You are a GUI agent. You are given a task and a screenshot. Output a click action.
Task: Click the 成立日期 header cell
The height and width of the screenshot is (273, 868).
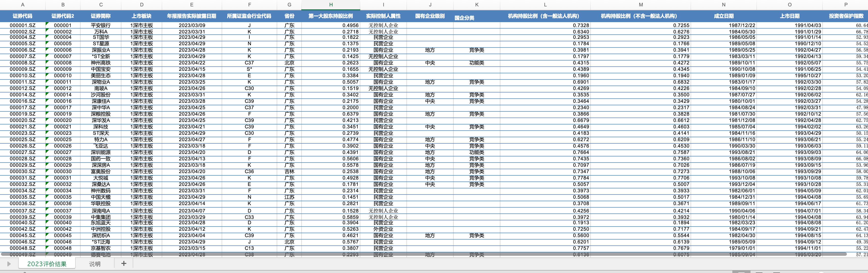click(x=723, y=16)
